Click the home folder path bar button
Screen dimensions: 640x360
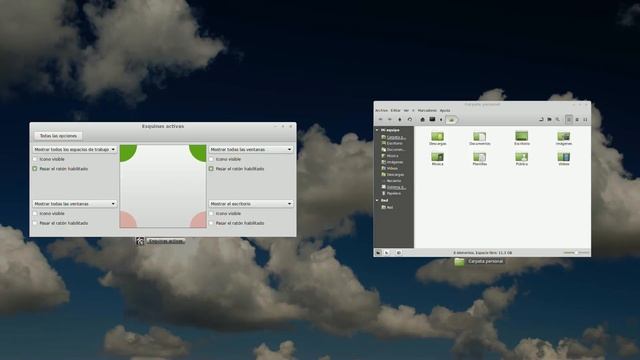tap(451, 120)
